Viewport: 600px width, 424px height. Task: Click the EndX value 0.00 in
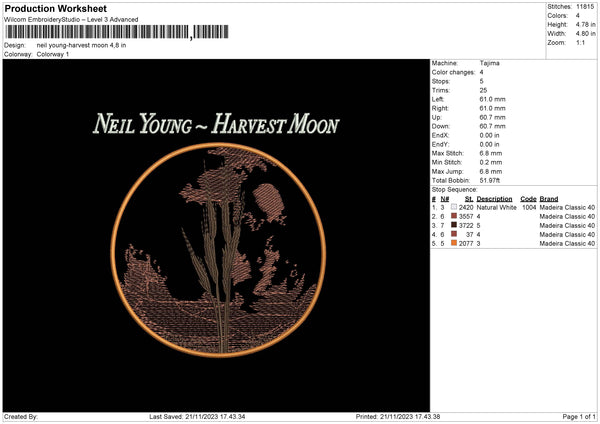tap(489, 135)
